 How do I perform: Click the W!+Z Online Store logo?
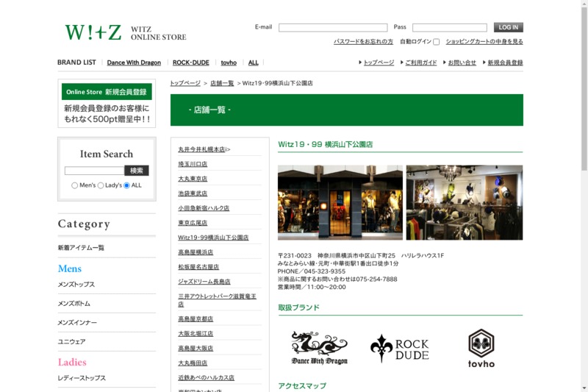click(x=126, y=32)
